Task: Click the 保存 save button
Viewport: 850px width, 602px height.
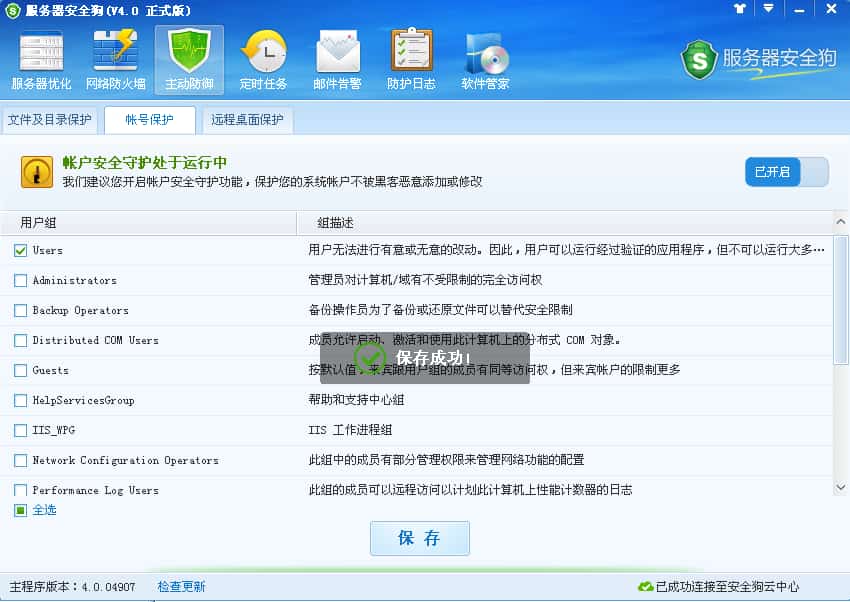Action: [420, 538]
